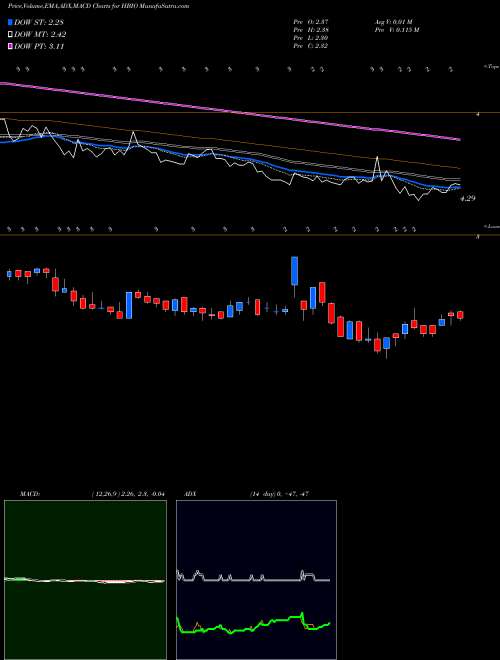This screenshot has width=500, height=660.
Task: Click the 'Pre C: 2.32' close value
Action: [311, 46]
